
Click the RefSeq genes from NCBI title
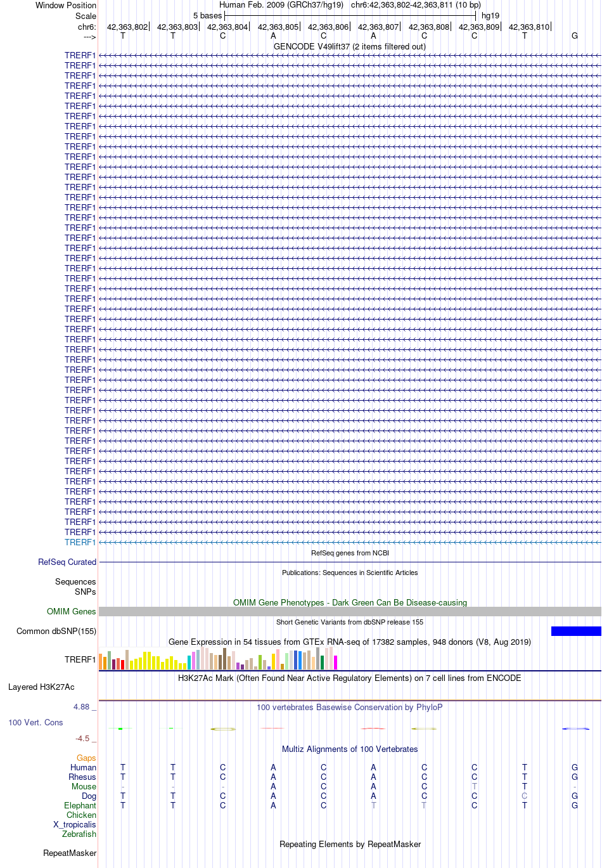pyautogui.click(x=350, y=553)
